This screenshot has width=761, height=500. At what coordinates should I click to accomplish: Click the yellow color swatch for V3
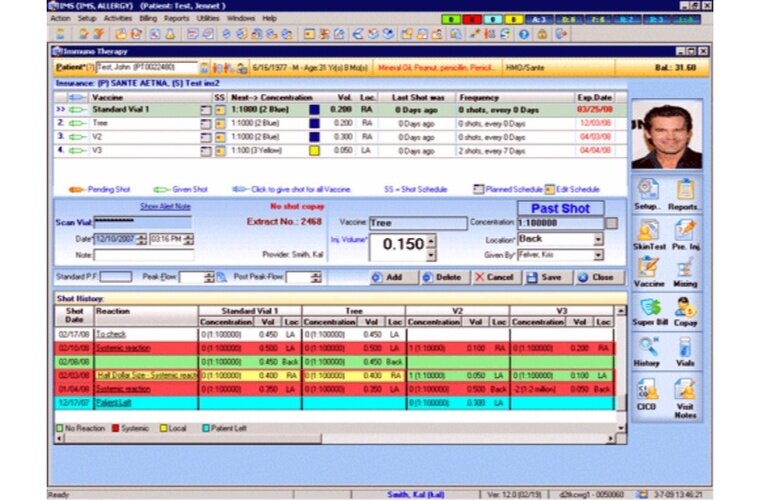pos(314,150)
